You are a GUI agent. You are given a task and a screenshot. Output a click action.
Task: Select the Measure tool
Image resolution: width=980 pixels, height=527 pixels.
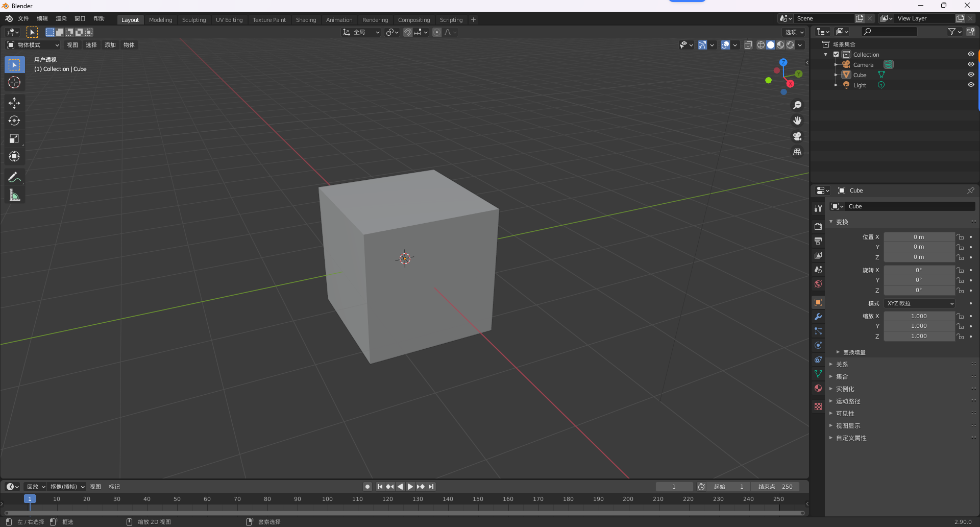point(14,195)
